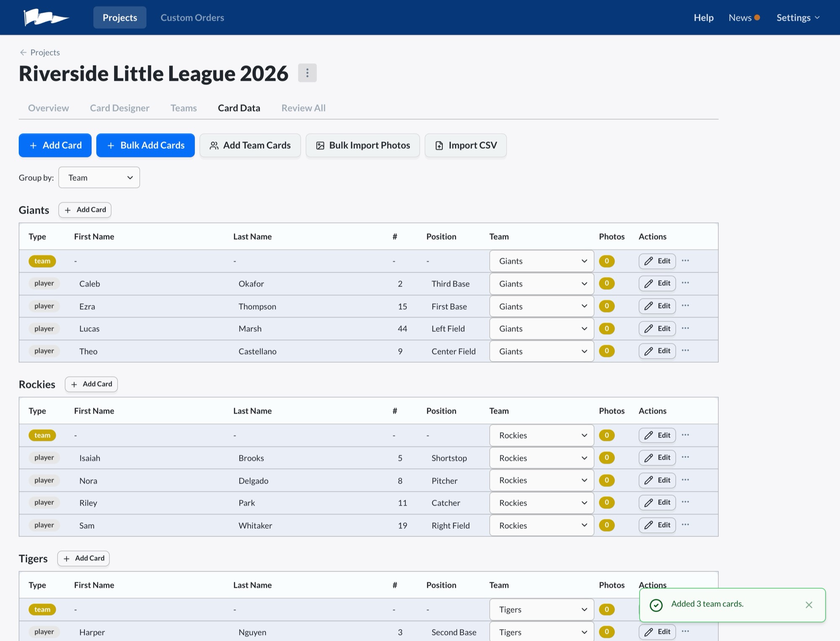Open more actions for Riley Park row

pos(685,502)
